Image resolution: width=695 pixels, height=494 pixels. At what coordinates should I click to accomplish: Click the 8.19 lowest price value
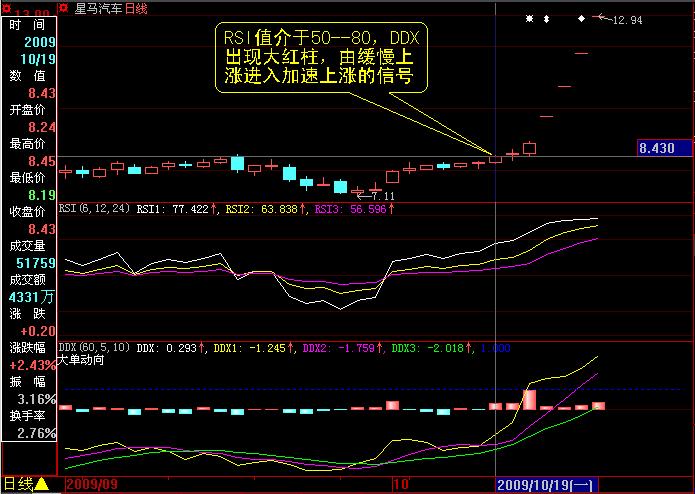pyautogui.click(x=42, y=195)
